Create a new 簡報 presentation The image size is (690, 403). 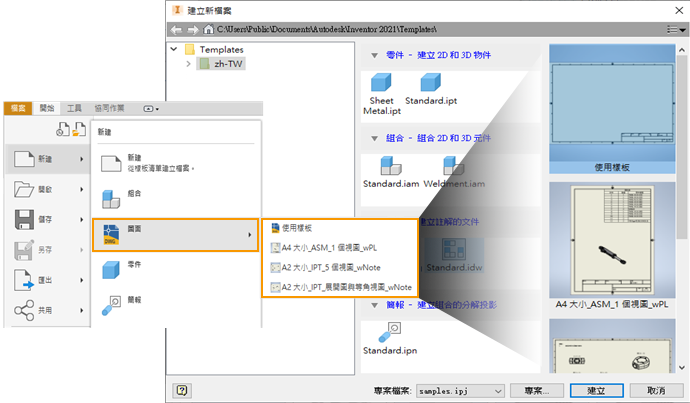pos(175,306)
